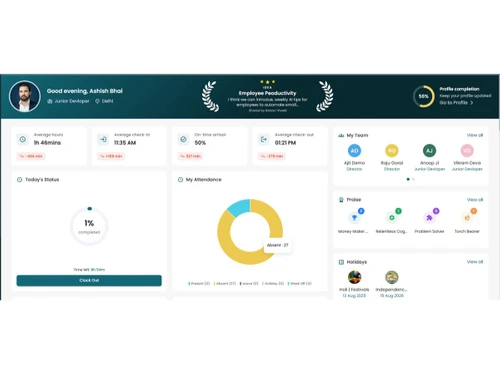The width and height of the screenshot is (500, 375).
Task: View all Praise badges
Action: pos(475,200)
